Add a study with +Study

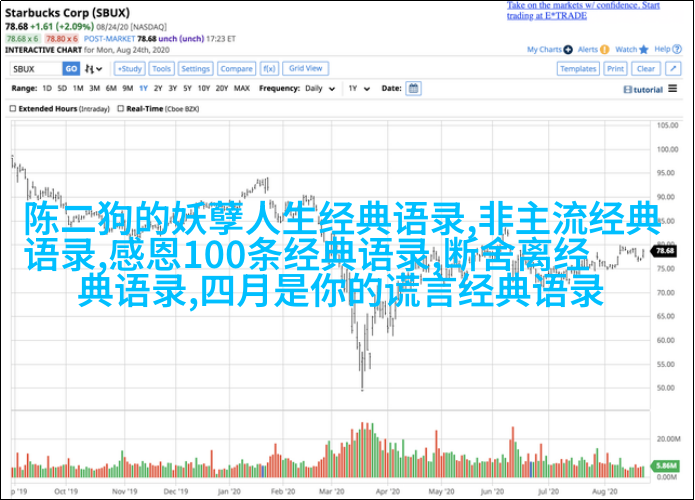click(129, 69)
